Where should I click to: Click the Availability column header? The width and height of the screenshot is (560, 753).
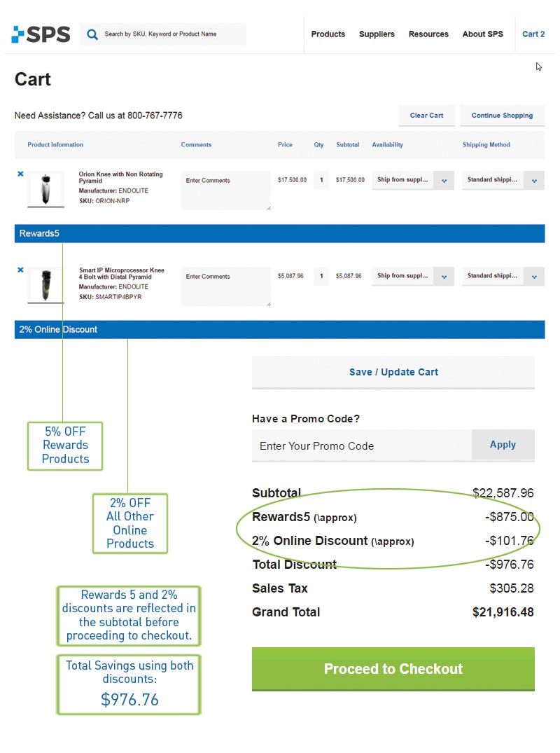click(387, 144)
